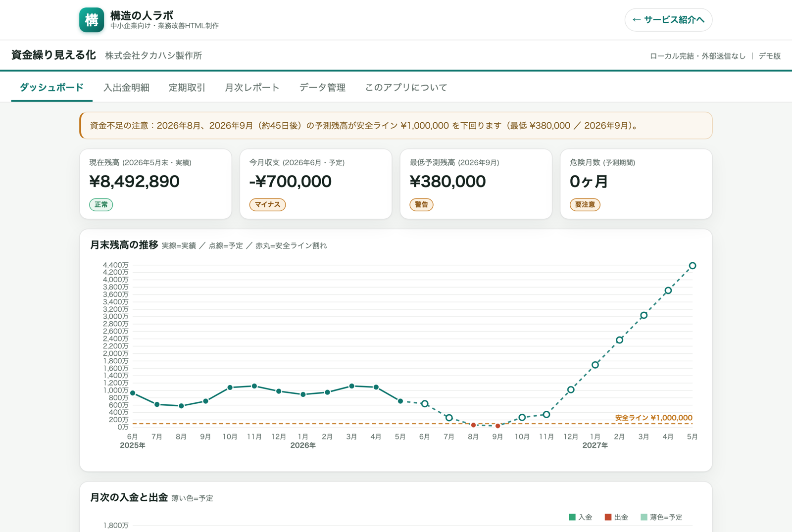792x532 pixels.
Task: Click the 警告 status badge
Action: tap(421, 204)
